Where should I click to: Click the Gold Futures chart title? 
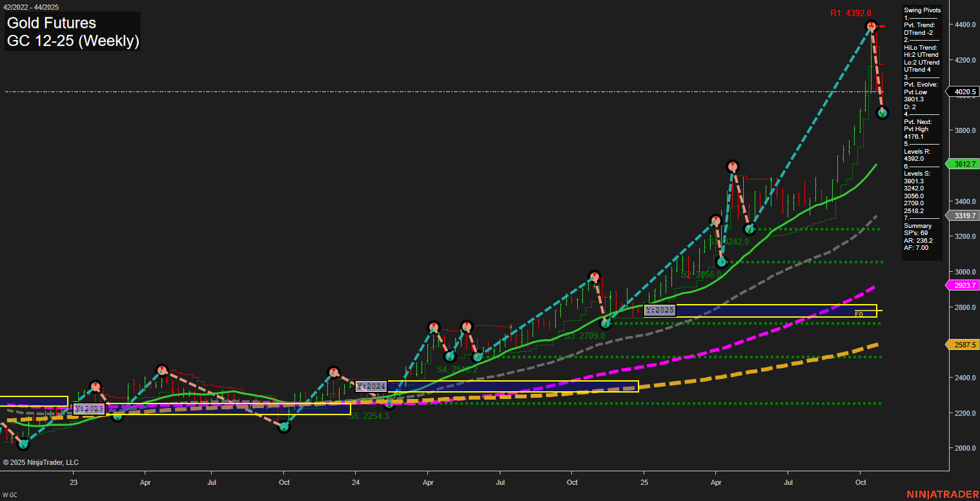coord(52,23)
